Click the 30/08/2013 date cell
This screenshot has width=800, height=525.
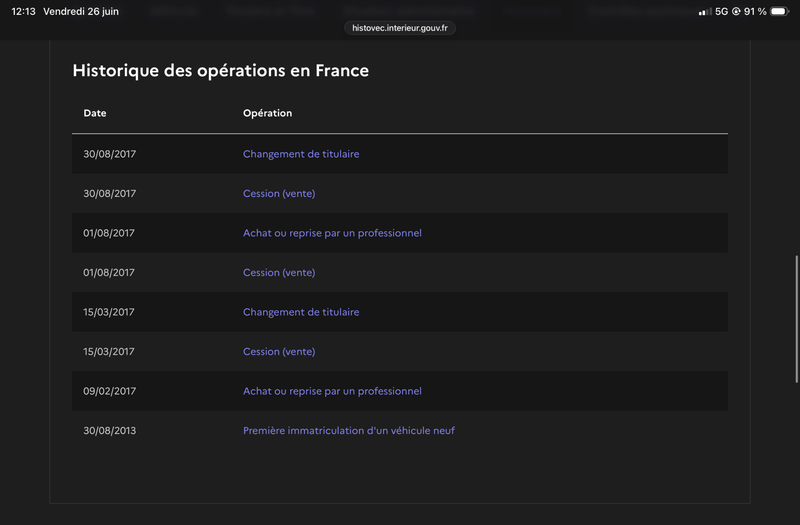pyautogui.click(x=110, y=431)
